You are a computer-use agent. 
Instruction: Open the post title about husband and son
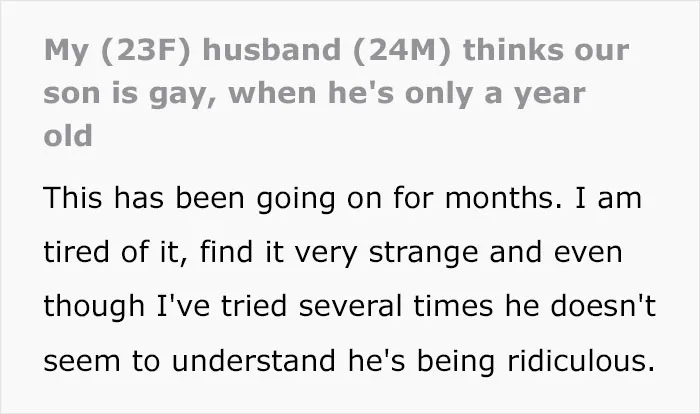(x=337, y=92)
